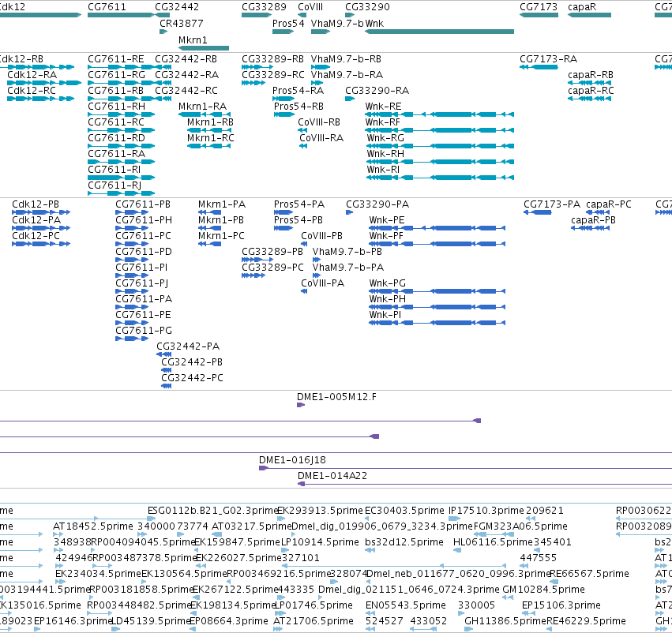Select the CG7611-PH protein label
Screen dimensions: 672x633
144,220
